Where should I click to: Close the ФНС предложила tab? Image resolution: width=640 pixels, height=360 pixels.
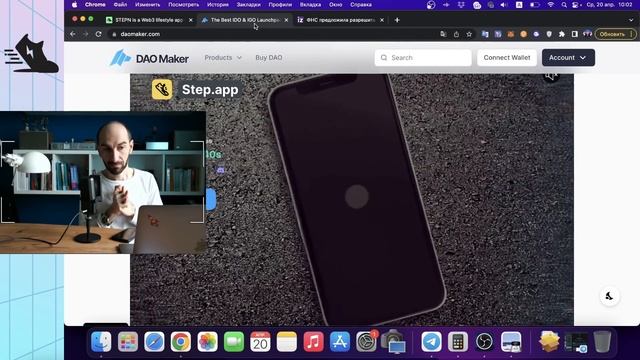tap(382, 20)
